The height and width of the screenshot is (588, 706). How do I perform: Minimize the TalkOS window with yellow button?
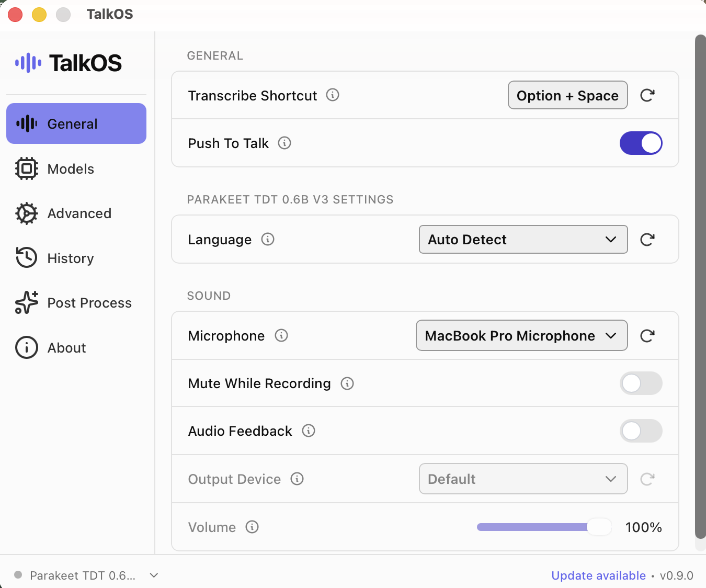click(39, 14)
